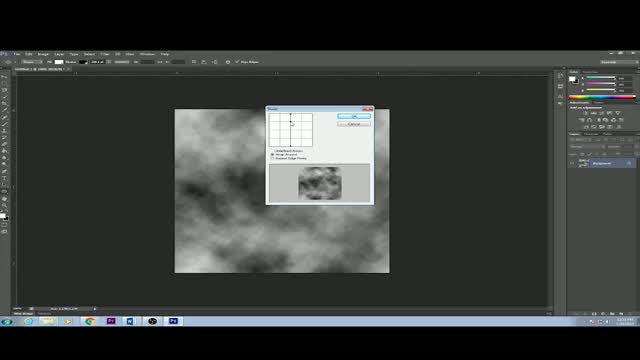Toggle the Align Edges checkbox
The image size is (640, 360).
pyautogui.click(x=237, y=62)
